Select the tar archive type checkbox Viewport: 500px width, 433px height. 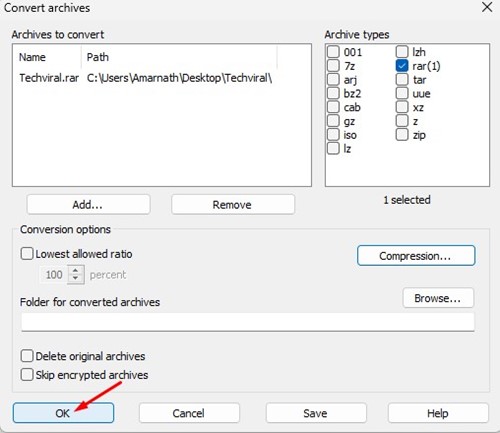[402, 79]
